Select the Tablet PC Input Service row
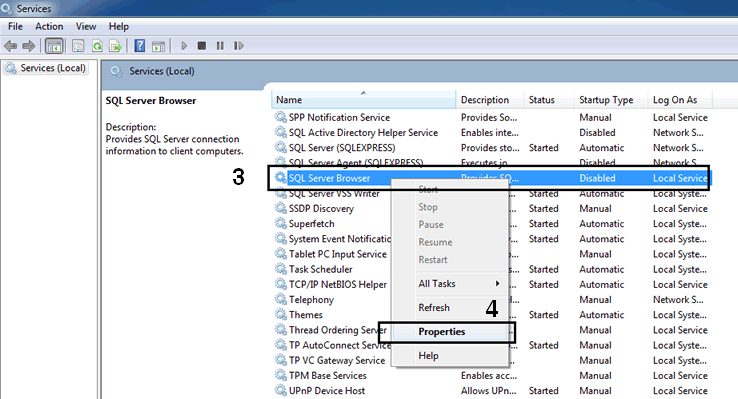Viewport: 738px width, 399px height. pyautogui.click(x=337, y=254)
